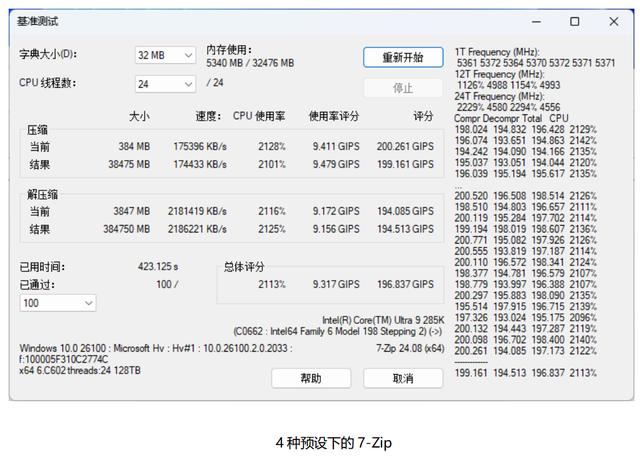Click log row starting 197.326 193.024
The width and height of the screenshot is (640, 463).
[x=526, y=317]
